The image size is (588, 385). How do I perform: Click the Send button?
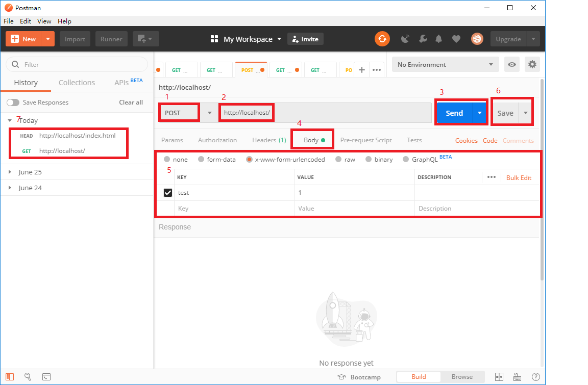click(x=454, y=113)
